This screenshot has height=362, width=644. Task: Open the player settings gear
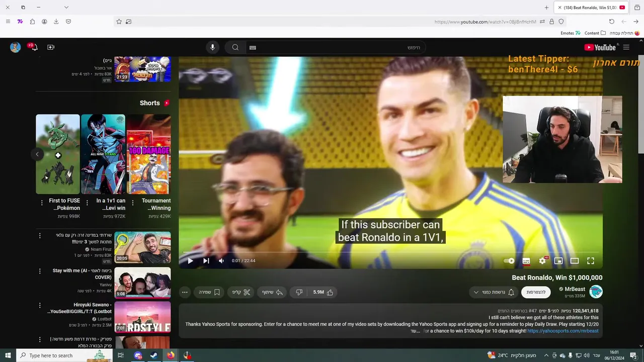point(542,260)
